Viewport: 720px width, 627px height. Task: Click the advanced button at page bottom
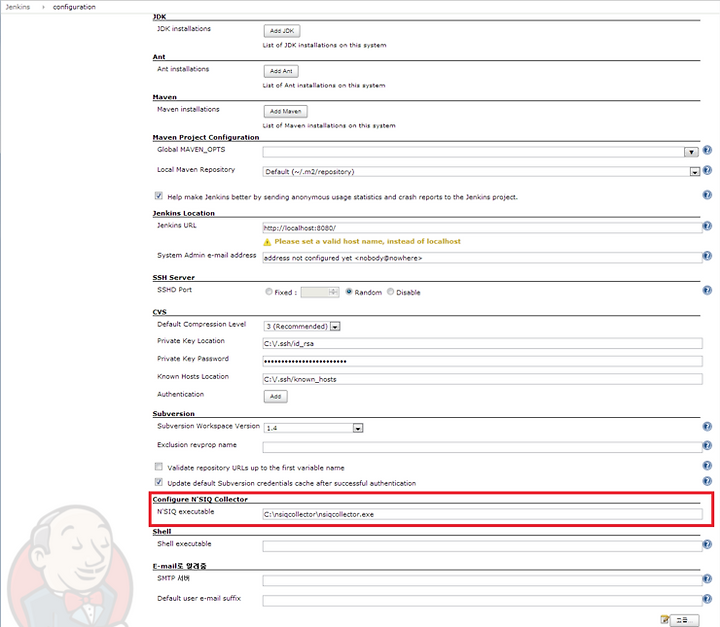click(x=684, y=620)
